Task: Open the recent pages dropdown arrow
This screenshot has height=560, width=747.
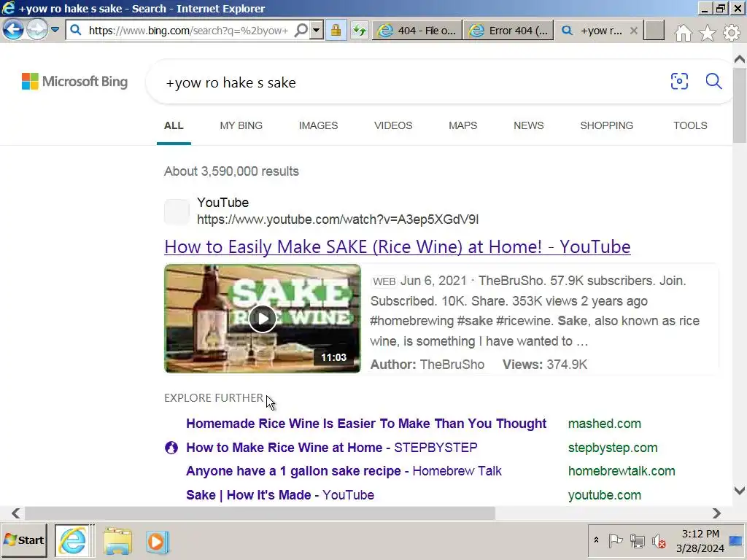Action: (55, 29)
